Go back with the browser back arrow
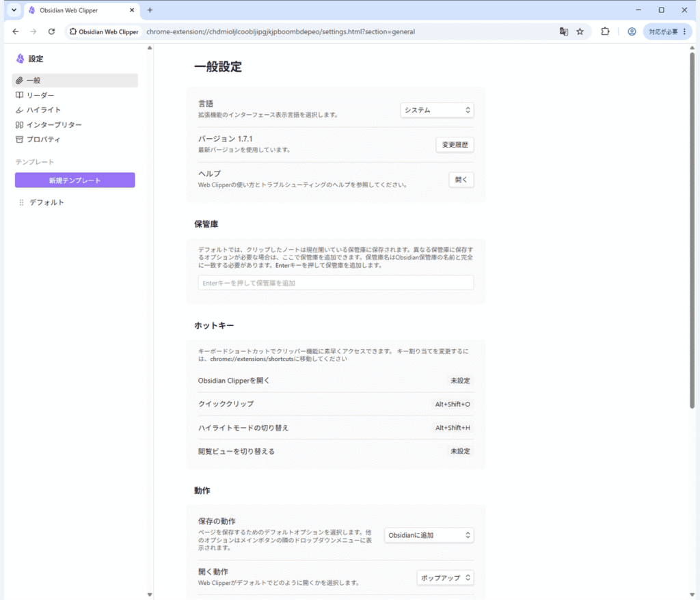 [x=16, y=31]
